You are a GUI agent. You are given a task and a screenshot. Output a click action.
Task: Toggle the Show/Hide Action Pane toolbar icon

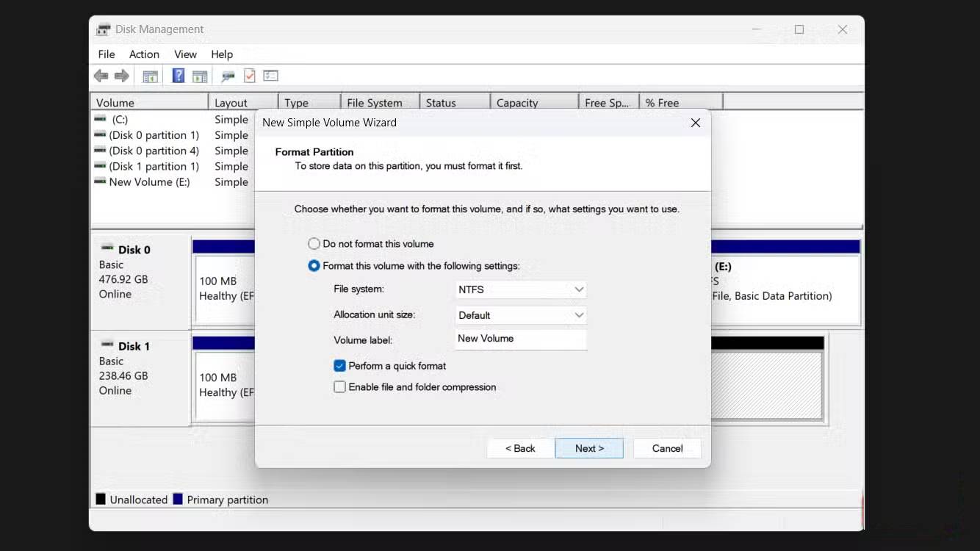200,76
